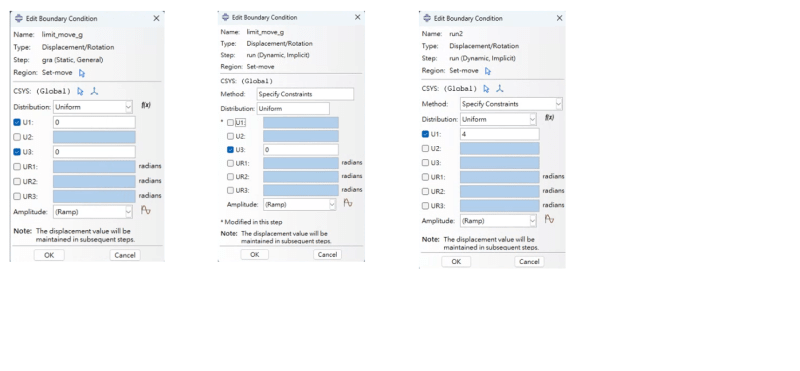This screenshot has width=800, height=371.
Task: Click Method field in limit_move_g run dialog
Action: point(305,94)
